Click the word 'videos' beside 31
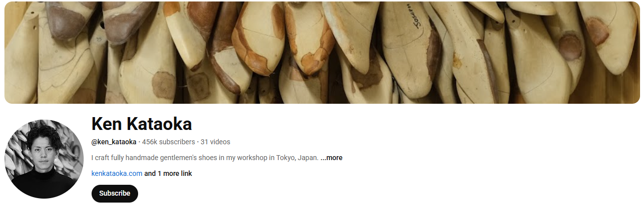Viewport: 644px width, 208px height. click(220, 142)
